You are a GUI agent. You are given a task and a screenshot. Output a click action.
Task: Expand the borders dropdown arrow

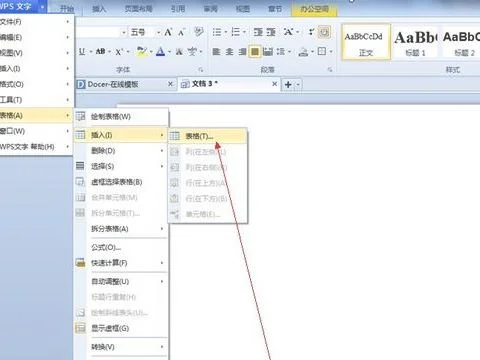[331, 52]
